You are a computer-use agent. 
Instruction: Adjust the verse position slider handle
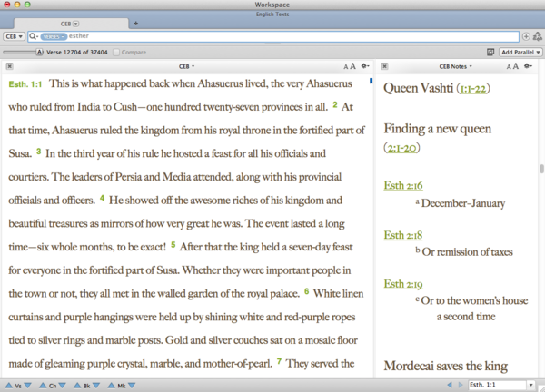(39, 52)
